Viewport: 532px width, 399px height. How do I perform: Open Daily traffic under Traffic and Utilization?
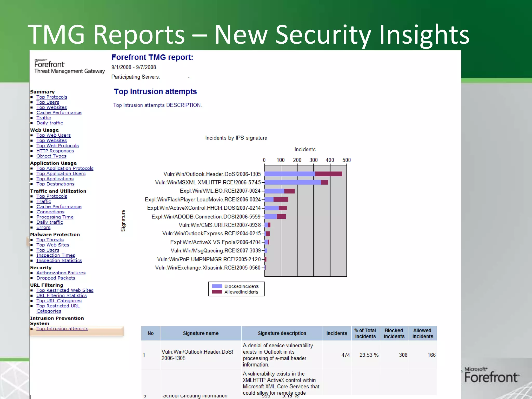[x=50, y=222]
